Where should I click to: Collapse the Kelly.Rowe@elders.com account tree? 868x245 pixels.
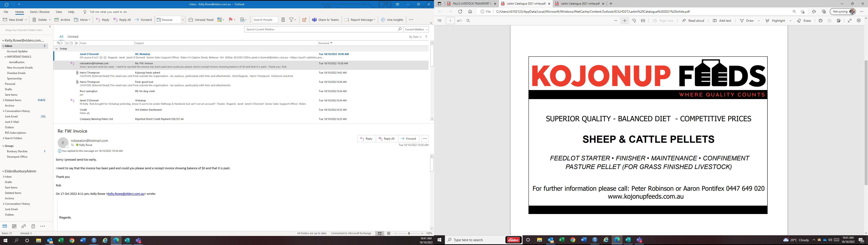(3, 40)
